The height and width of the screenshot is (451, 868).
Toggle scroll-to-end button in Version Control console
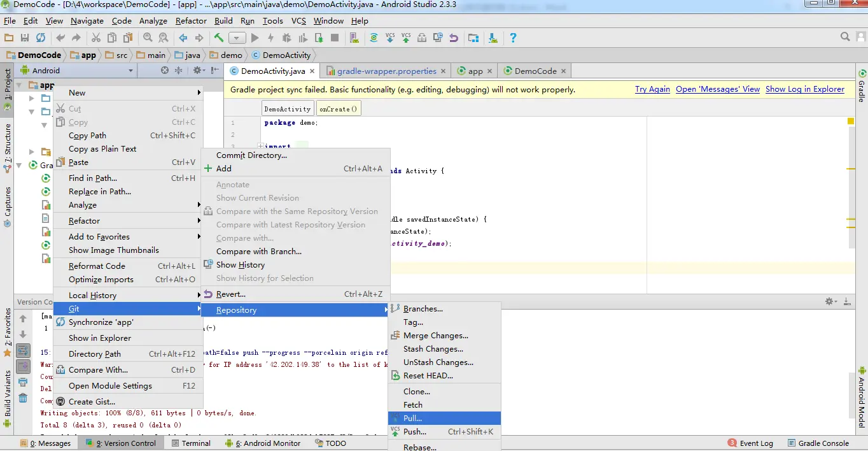coord(23,366)
